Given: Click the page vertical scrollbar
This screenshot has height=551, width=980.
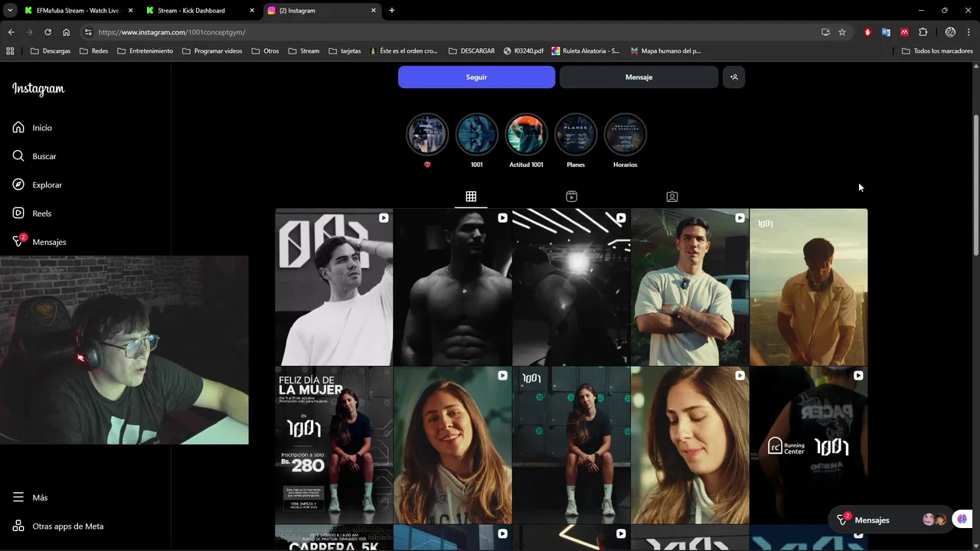Looking at the screenshot, I should pos(975,185).
